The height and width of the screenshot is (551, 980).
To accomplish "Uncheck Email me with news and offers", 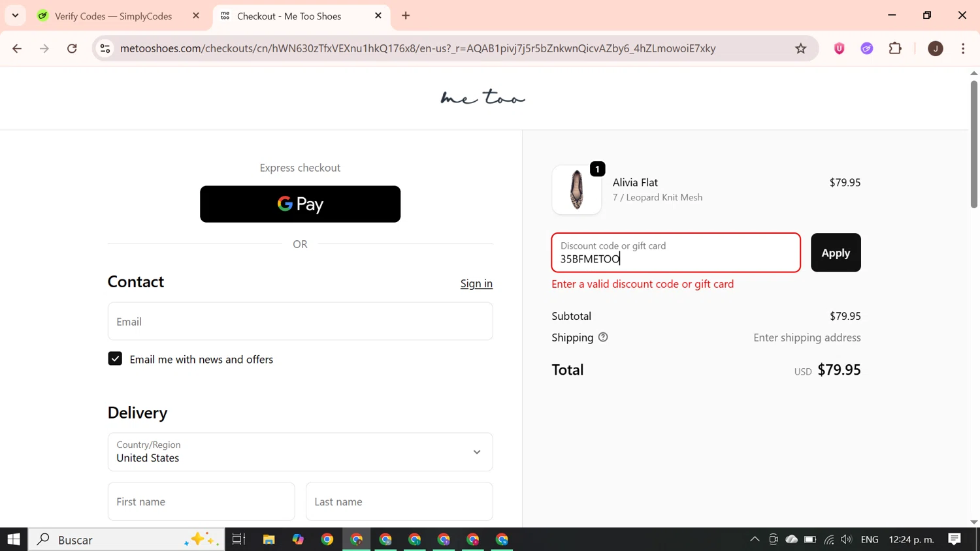I will 115,359.
